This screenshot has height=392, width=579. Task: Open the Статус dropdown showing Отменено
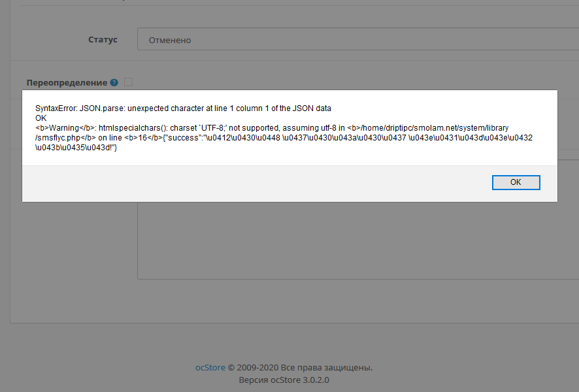(358, 39)
